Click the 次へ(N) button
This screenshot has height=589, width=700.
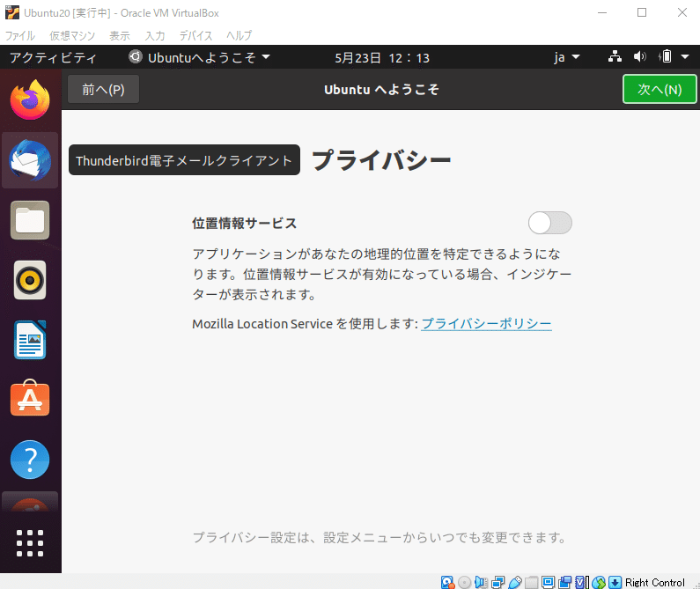pyautogui.click(x=659, y=89)
